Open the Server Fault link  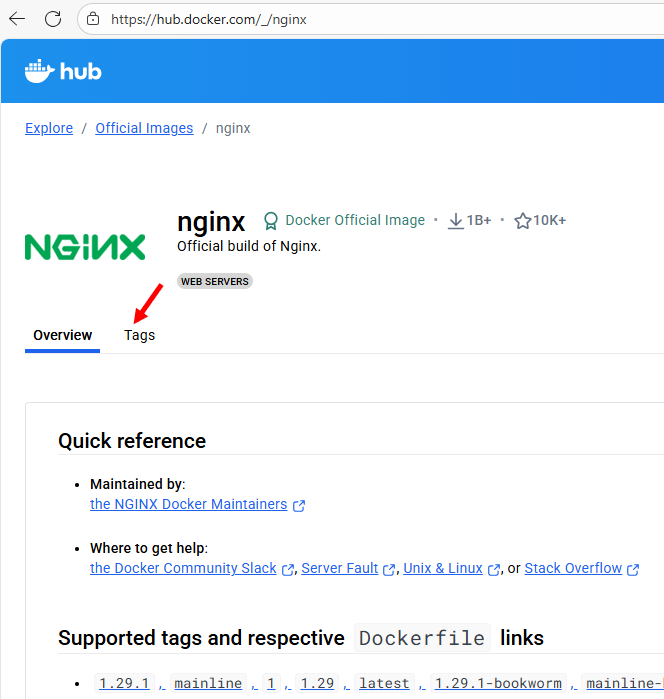coord(340,568)
